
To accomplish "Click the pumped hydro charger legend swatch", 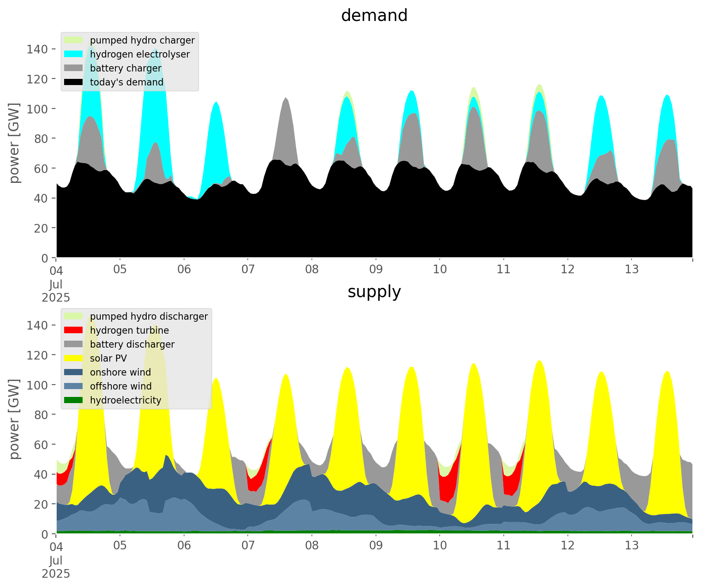I will click(74, 40).
